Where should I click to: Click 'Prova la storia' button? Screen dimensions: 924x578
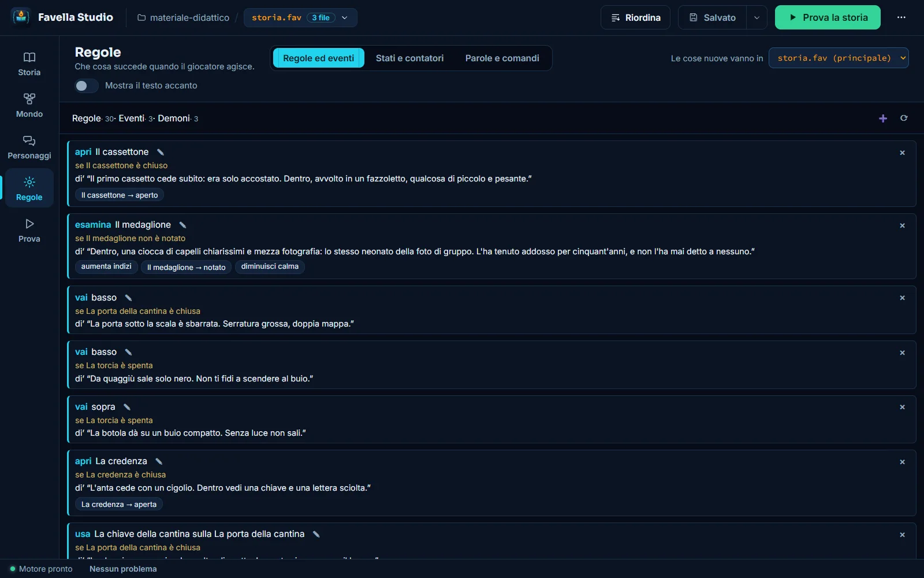[828, 17]
